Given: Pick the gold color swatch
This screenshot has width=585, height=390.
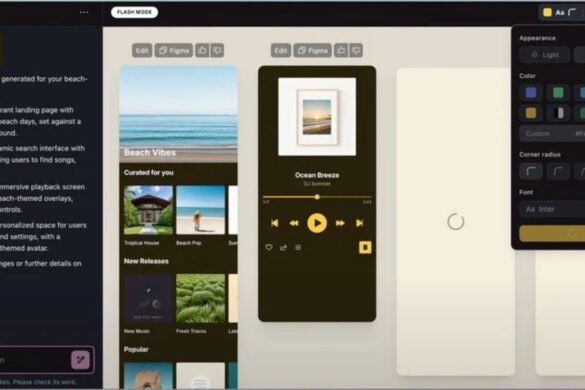Looking at the screenshot, I should 531,113.
